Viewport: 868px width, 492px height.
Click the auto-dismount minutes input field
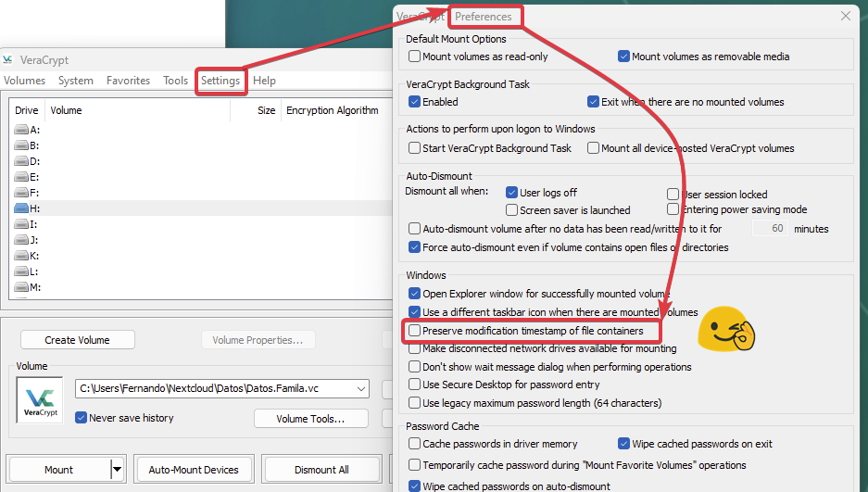coord(769,228)
